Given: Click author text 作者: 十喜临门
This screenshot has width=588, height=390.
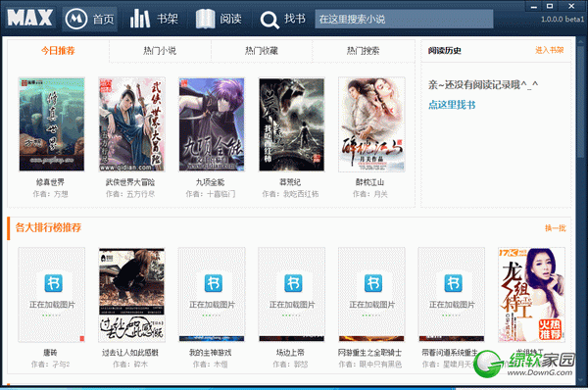Looking at the screenshot, I should (211, 194).
